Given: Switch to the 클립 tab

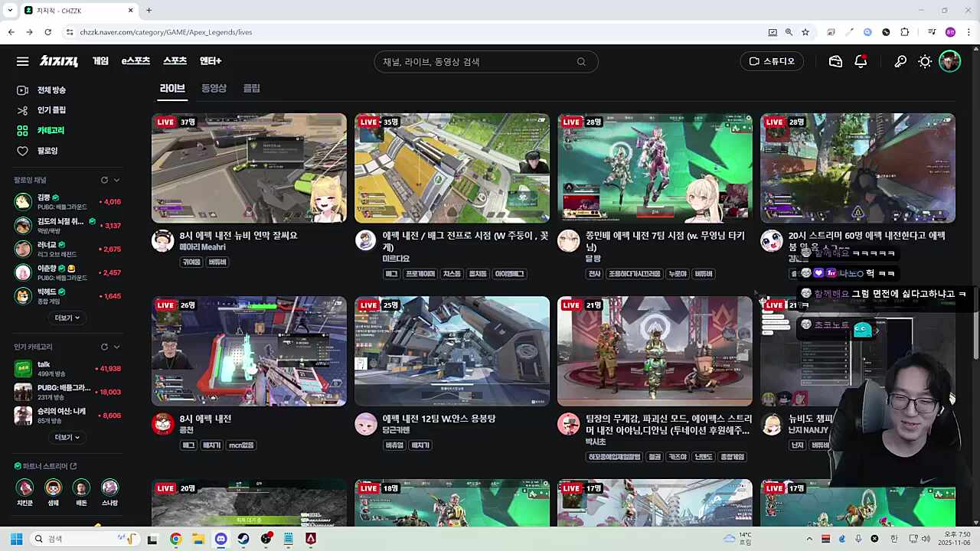Looking at the screenshot, I should tap(251, 88).
